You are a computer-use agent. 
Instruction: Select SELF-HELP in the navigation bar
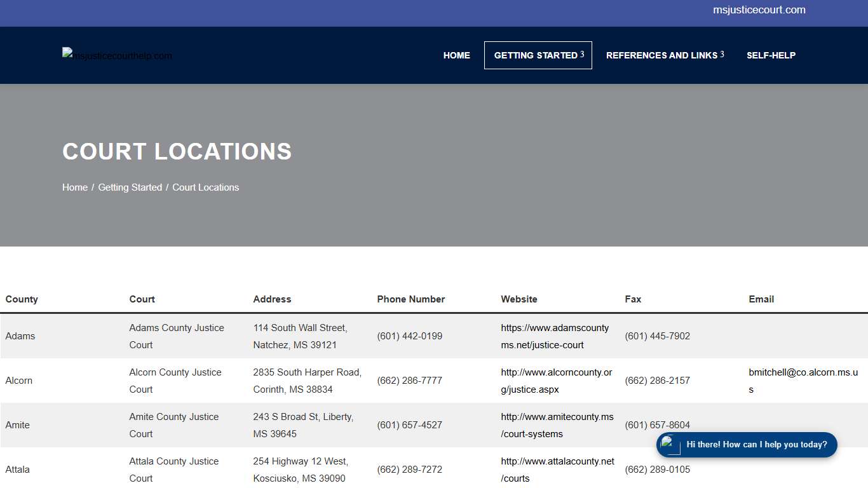click(771, 55)
